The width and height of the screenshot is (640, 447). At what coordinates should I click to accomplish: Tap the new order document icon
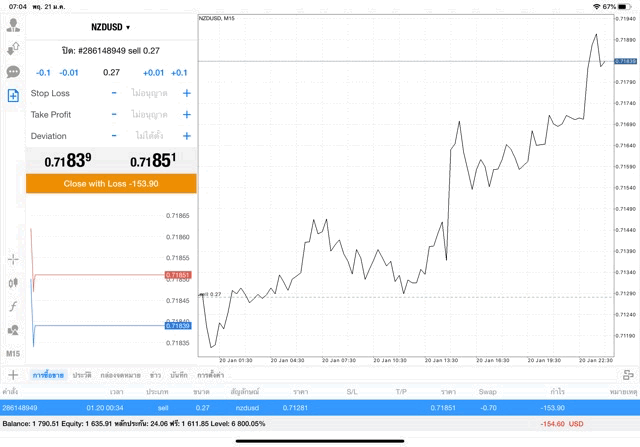13,95
